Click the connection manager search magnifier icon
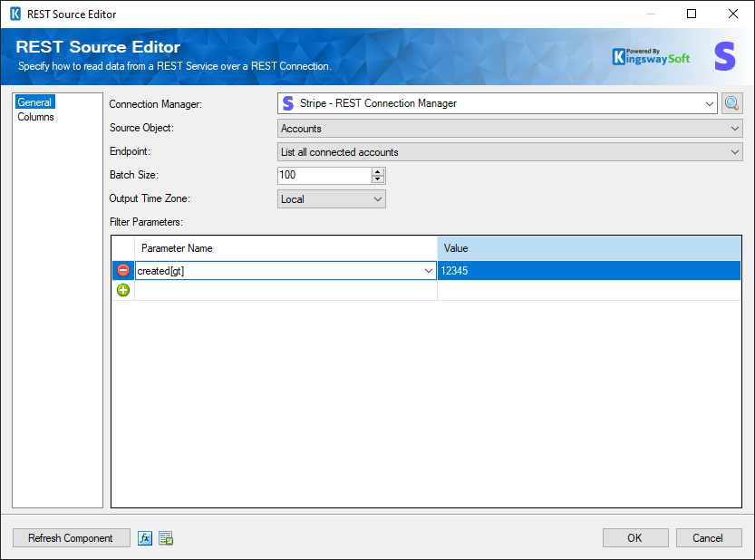Image resolution: width=755 pixels, height=560 pixels. tap(731, 103)
